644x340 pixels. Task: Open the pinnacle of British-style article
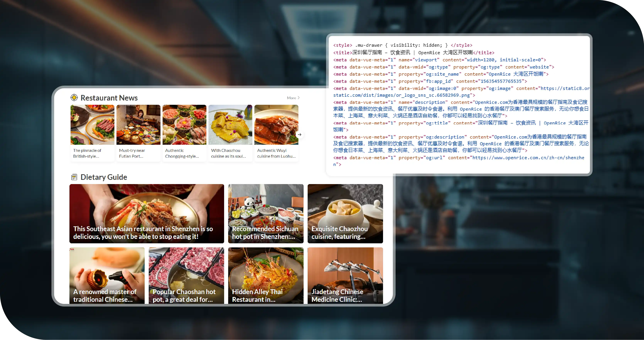click(92, 133)
